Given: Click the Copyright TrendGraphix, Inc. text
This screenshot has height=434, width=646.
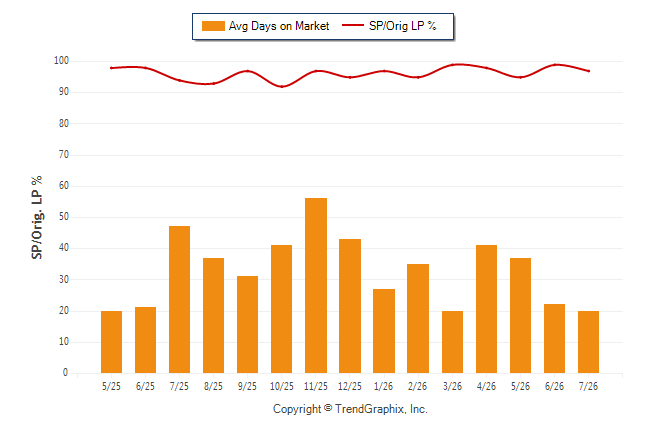Looking at the screenshot, I should [x=350, y=409].
